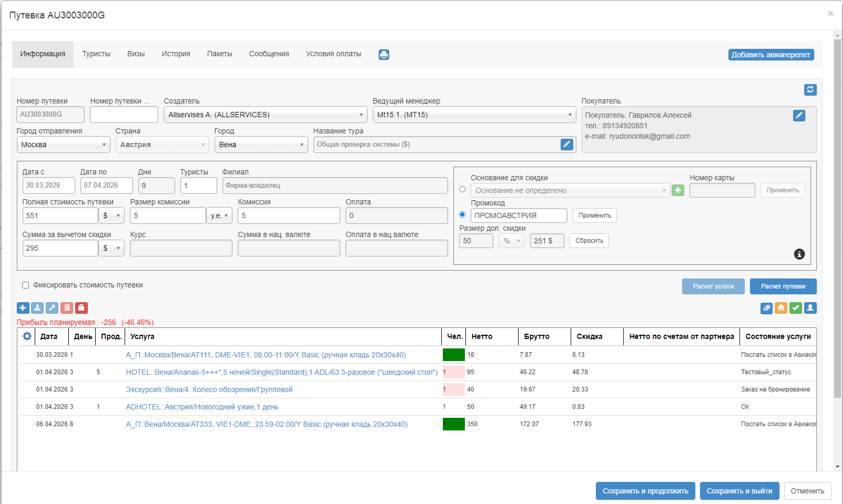Open the 'Условия оплаты' tab
843x504 pixels.
pyautogui.click(x=333, y=54)
